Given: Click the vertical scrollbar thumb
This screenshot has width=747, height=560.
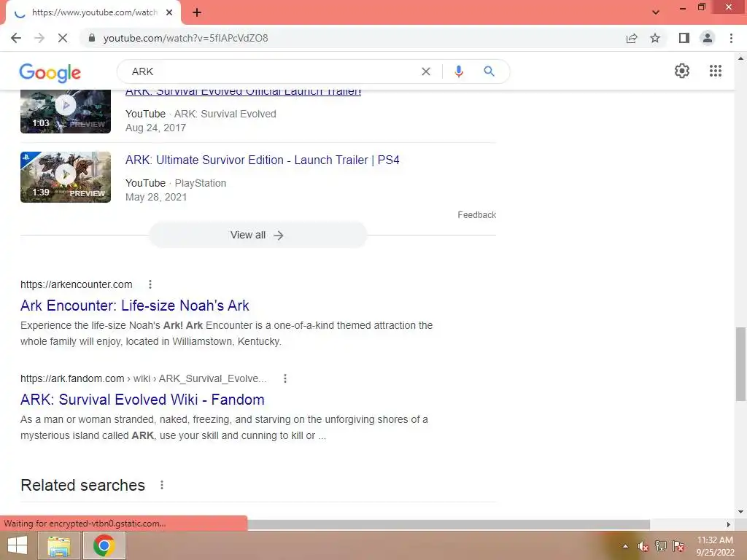Looking at the screenshot, I should pos(740,364).
